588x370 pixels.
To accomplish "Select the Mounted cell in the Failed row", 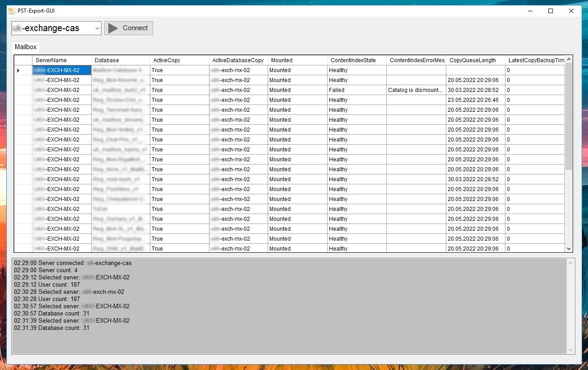I will point(298,90).
